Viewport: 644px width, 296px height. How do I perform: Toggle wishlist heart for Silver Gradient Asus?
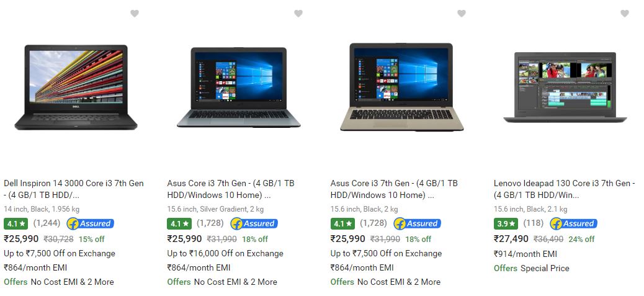(298, 14)
